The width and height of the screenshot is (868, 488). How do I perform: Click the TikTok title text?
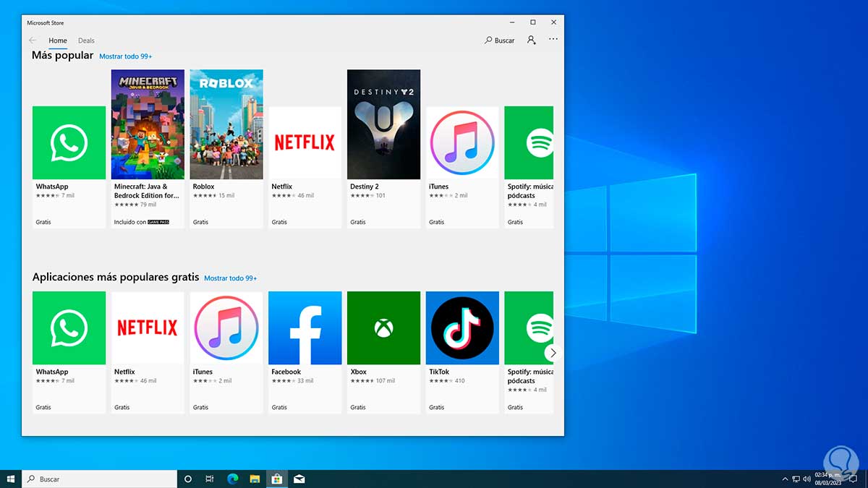coord(439,372)
